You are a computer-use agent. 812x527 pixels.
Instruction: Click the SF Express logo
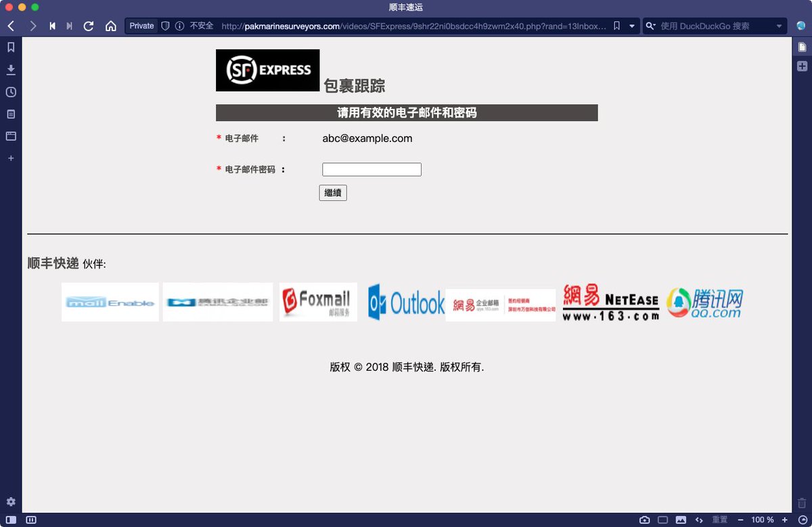[267, 70]
